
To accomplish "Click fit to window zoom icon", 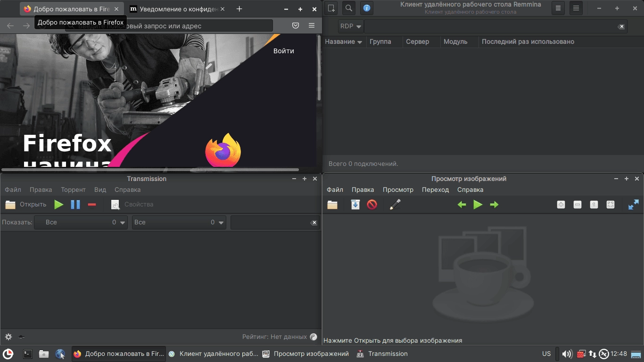I will [611, 205].
